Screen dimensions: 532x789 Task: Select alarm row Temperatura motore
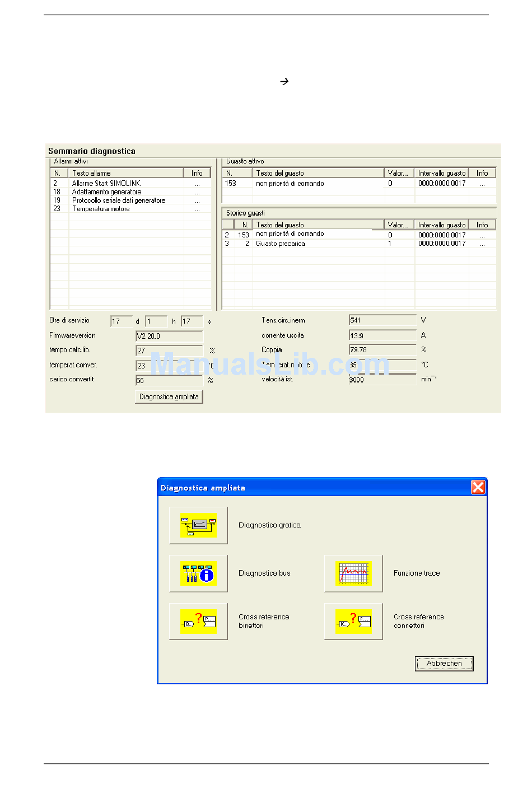coord(130,209)
